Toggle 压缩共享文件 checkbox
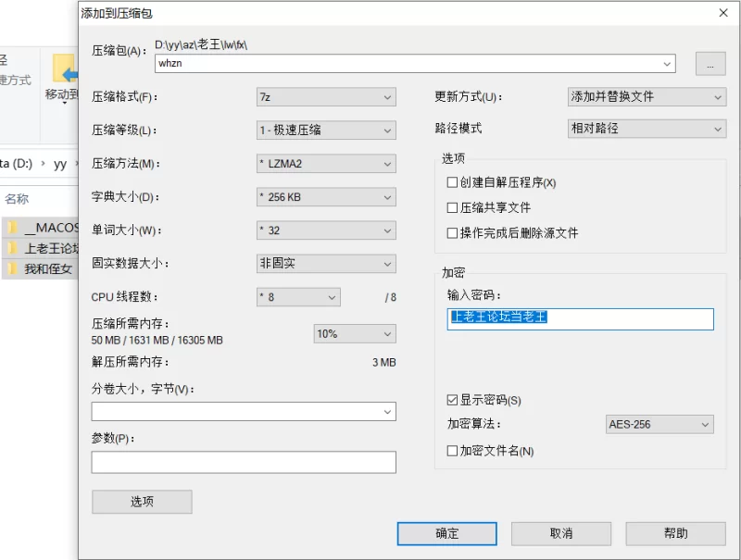 [452, 207]
